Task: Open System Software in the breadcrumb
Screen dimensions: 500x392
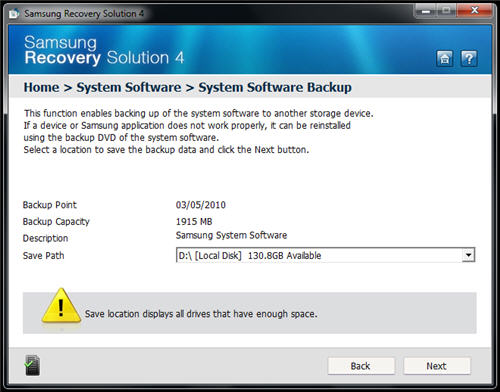Action: 129,87
